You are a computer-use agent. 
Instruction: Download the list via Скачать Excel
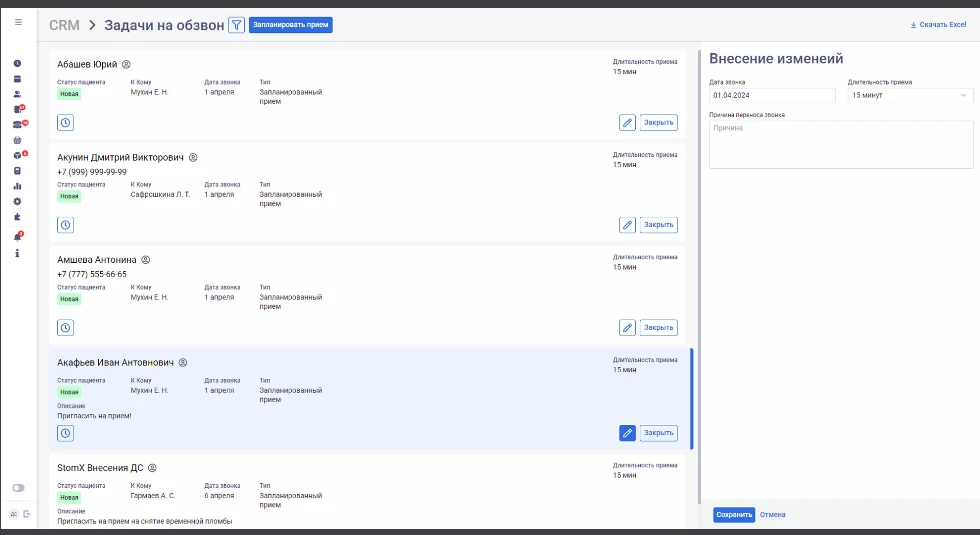click(938, 25)
